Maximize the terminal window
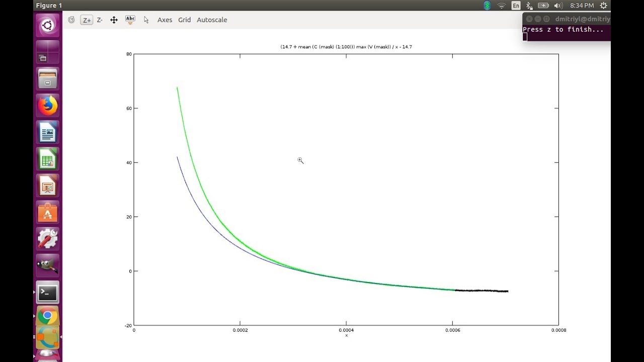This screenshot has width=644, height=362. [547, 19]
